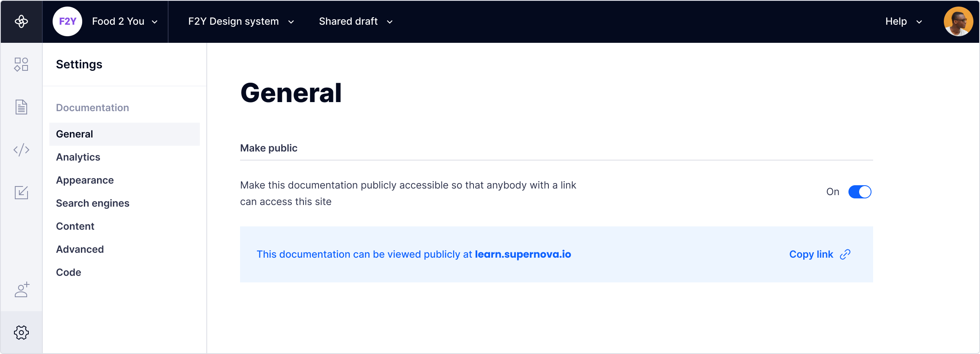Open the settings gear icon
Screen dimensions: 980x354
(x=21, y=333)
